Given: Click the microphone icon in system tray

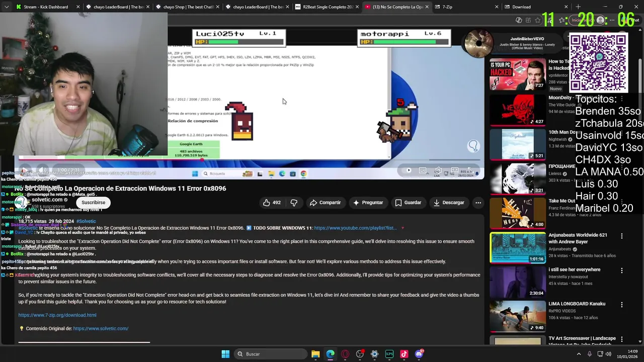Looking at the screenshot, I should (590, 354).
